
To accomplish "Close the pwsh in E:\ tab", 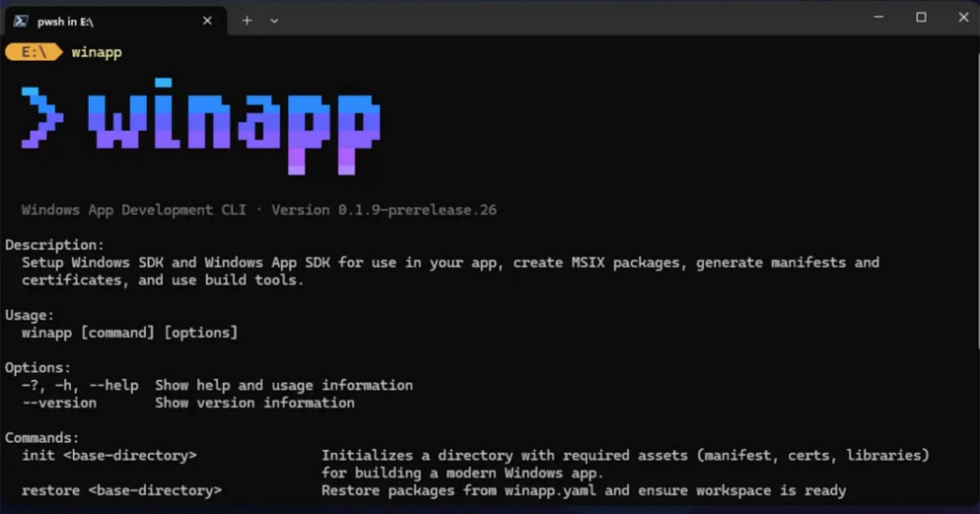I will [207, 20].
